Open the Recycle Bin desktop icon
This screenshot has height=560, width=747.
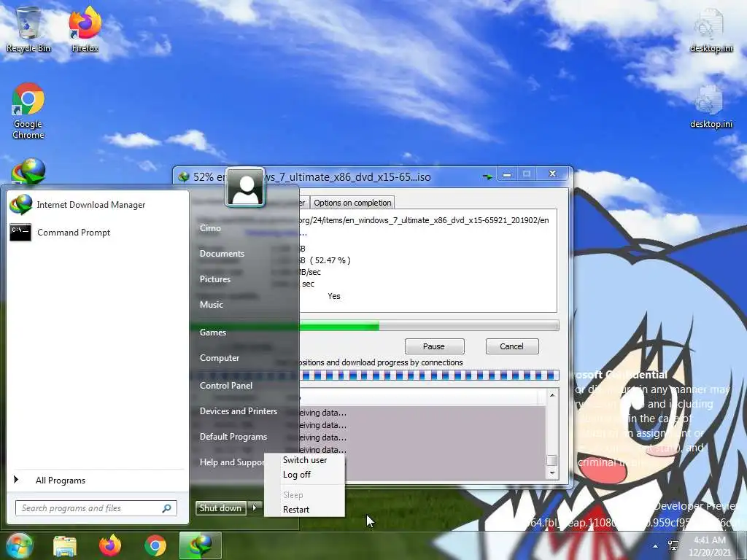(x=28, y=28)
